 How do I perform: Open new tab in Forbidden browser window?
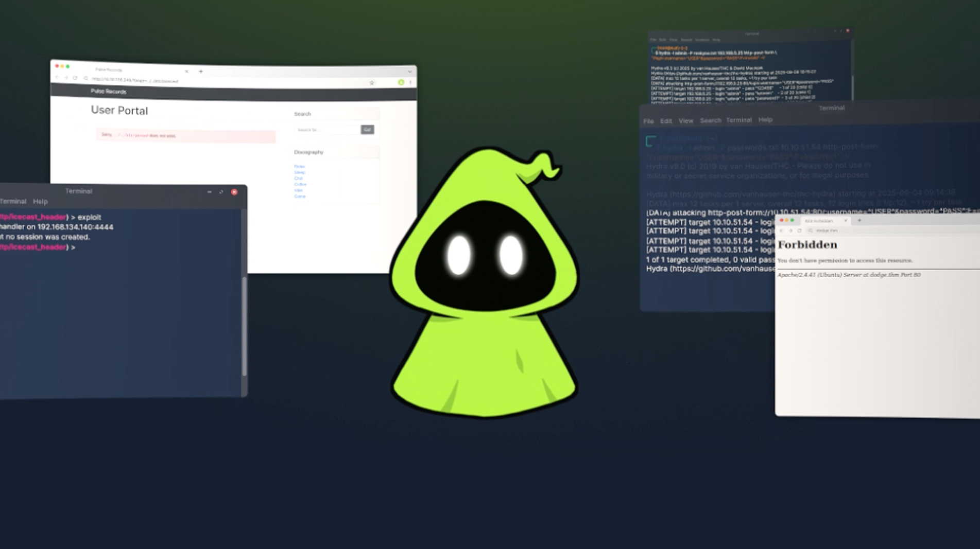(859, 221)
